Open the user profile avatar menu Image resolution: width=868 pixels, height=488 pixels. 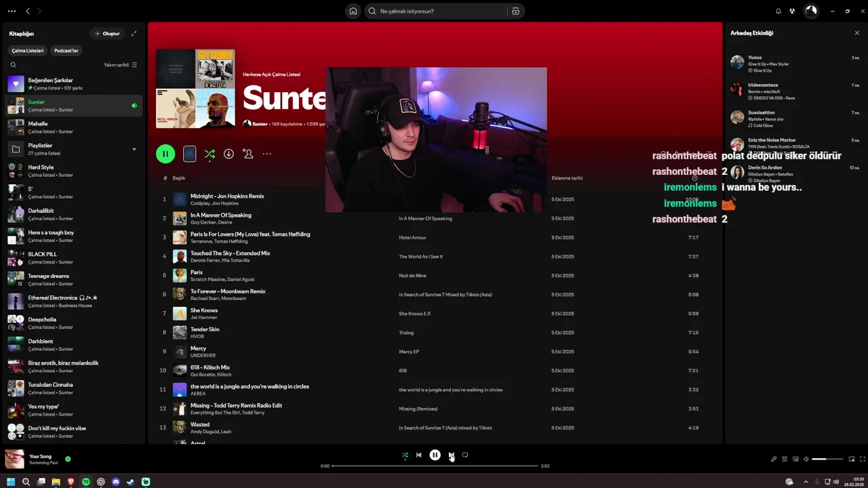811,11
